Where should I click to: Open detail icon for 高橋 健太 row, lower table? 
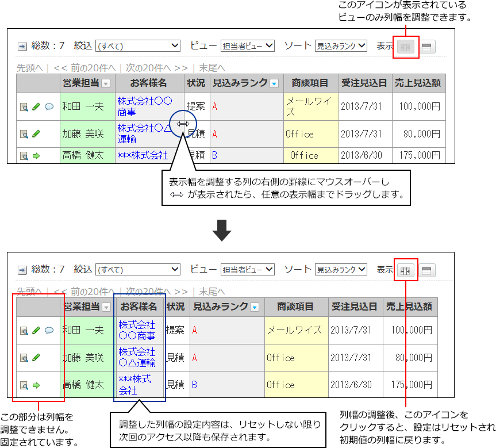[24, 386]
